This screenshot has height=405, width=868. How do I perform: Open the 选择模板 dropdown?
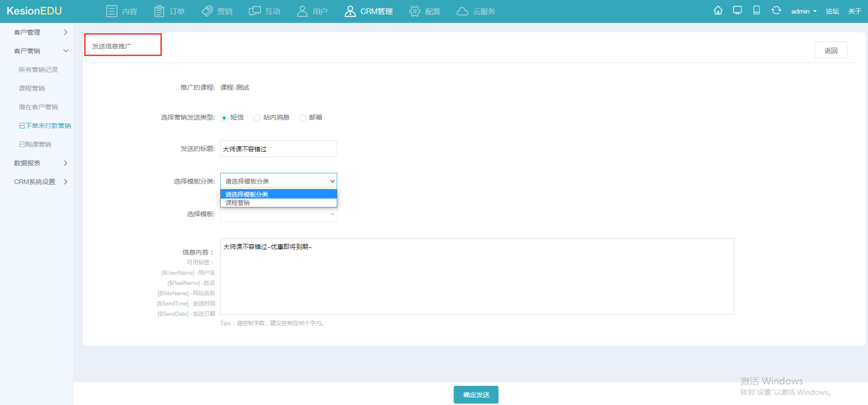pyautogui.click(x=278, y=214)
